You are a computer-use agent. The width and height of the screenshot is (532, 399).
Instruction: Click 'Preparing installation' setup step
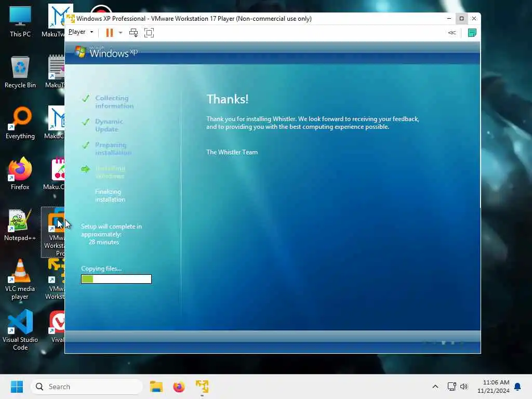click(113, 149)
